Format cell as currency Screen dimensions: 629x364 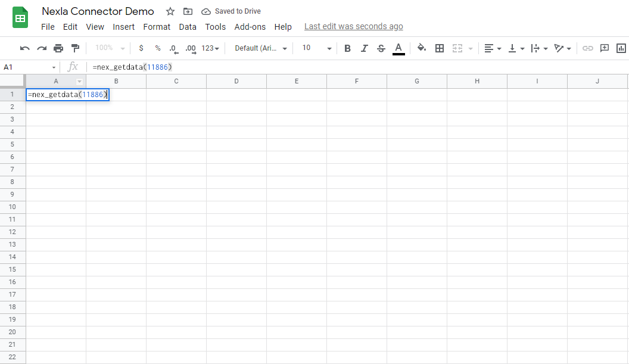pyautogui.click(x=141, y=48)
